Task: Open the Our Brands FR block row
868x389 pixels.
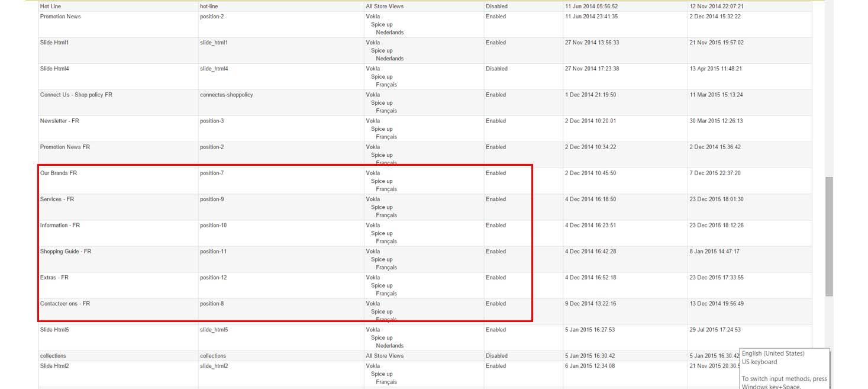Action: click(59, 173)
